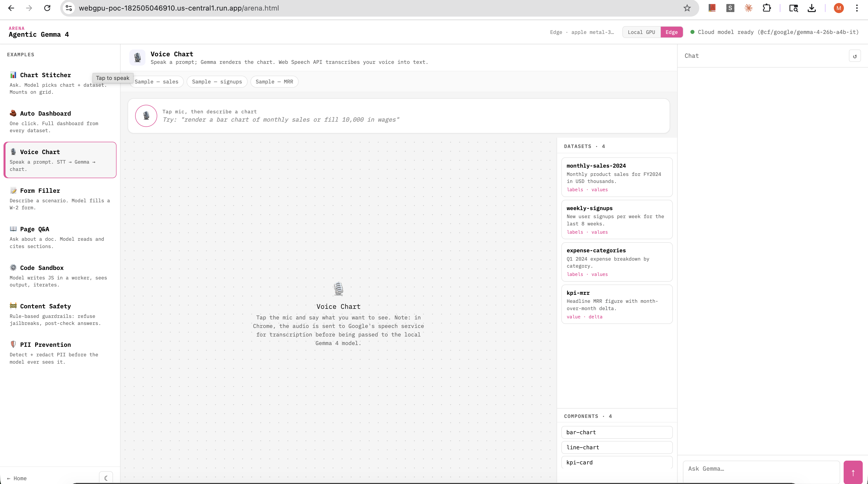Click the Sample — MRR chip
Image resolution: width=868 pixels, height=484 pixels.
click(274, 82)
